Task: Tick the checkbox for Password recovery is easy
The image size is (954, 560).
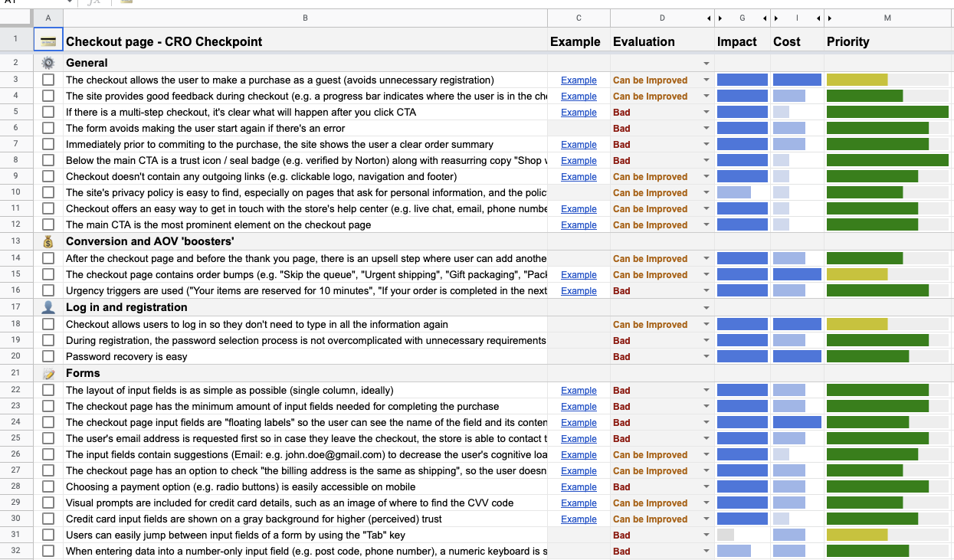Action: (x=48, y=356)
